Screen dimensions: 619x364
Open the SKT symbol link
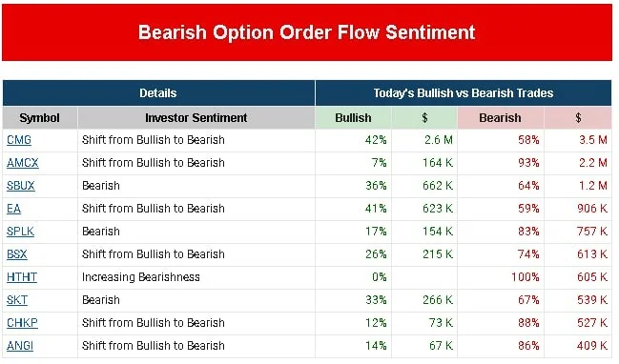[x=17, y=300]
